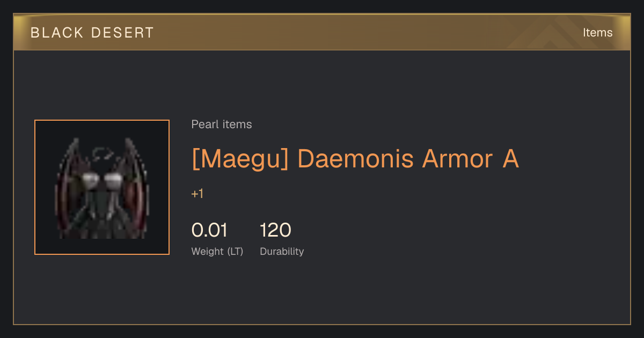Open the Items link in header
The image size is (644, 338).
[597, 32]
